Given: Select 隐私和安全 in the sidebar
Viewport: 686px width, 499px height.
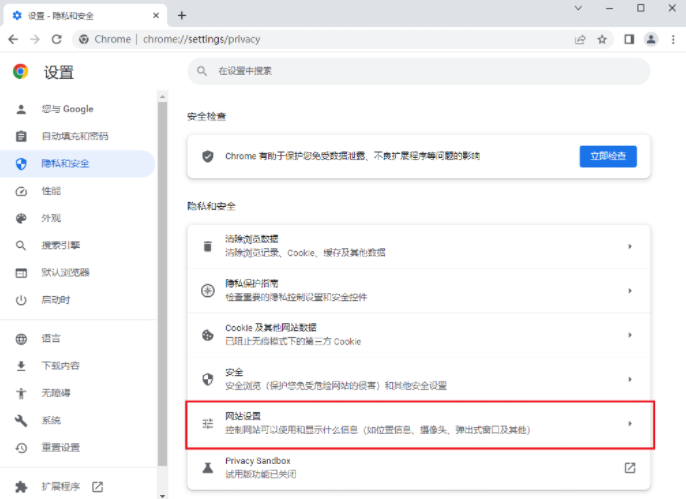Looking at the screenshot, I should click(x=78, y=164).
